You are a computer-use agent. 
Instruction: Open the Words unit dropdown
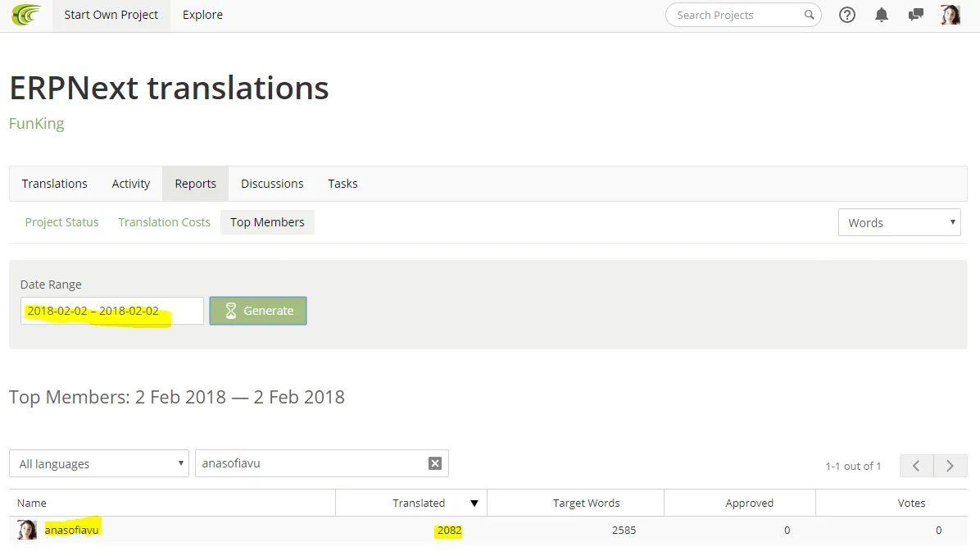900,223
